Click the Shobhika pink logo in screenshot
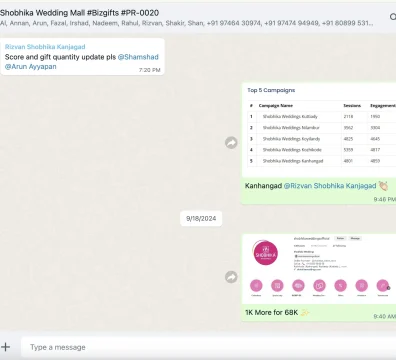Viewport: 396px width, 360px height. 265,254
